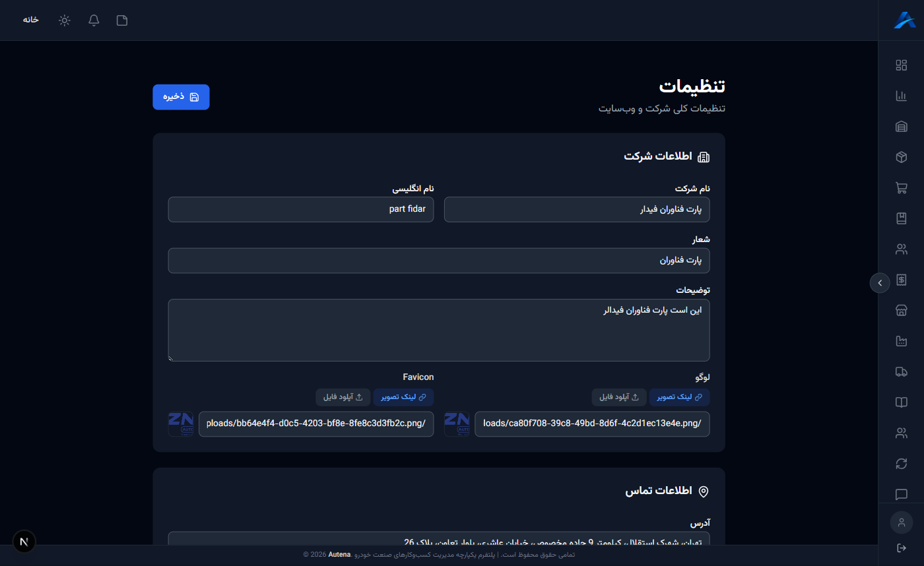
Task: Go to خانه in the top bar
Action: click(31, 20)
